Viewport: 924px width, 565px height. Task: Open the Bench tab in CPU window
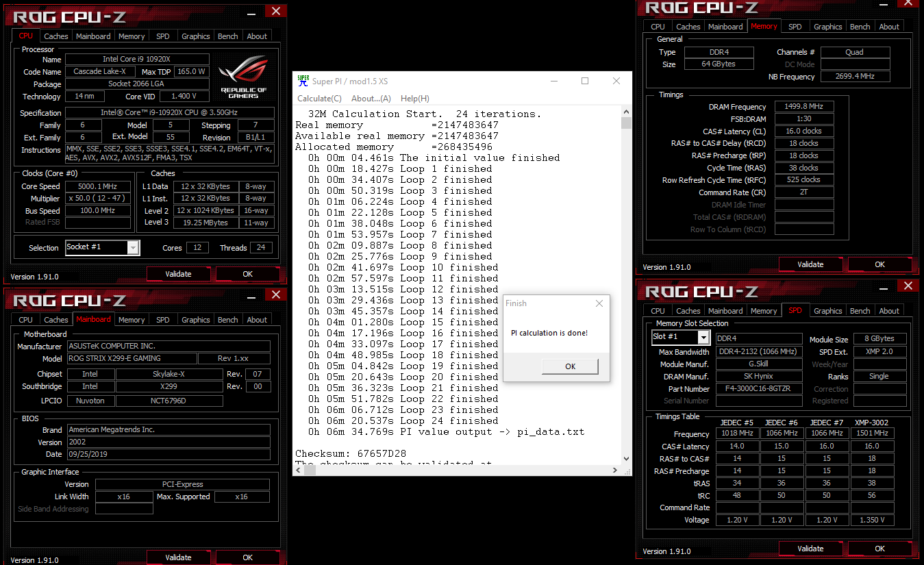point(228,36)
